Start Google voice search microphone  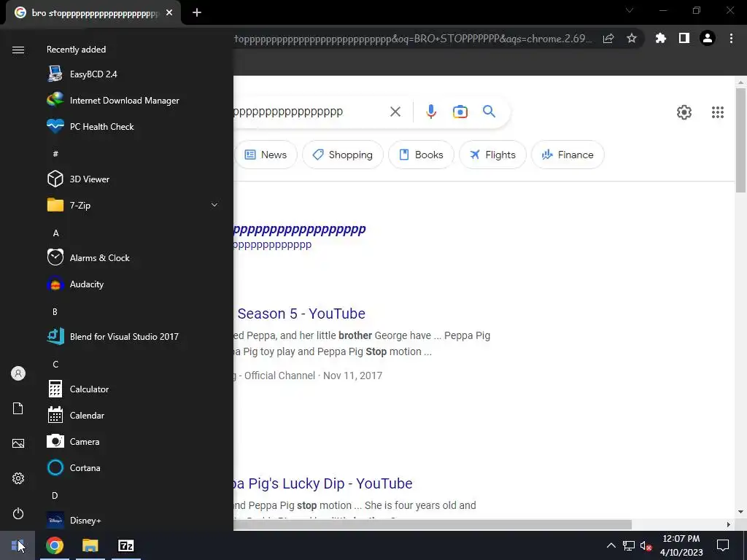pos(430,112)
